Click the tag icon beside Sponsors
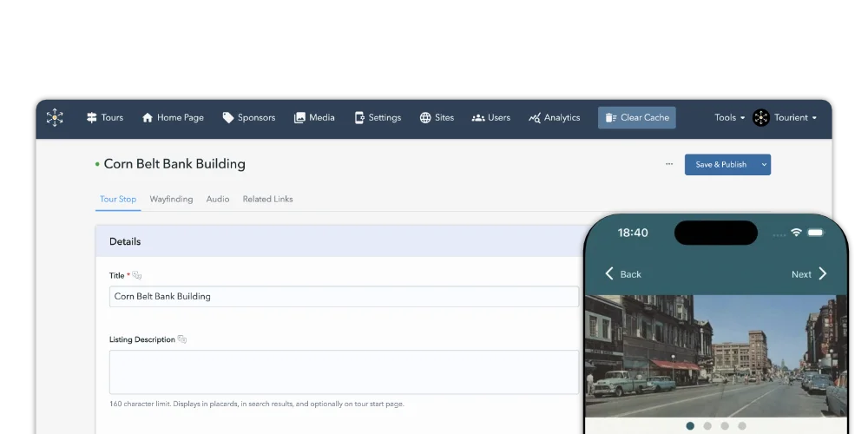868x434 pixels. coord(228,117)
